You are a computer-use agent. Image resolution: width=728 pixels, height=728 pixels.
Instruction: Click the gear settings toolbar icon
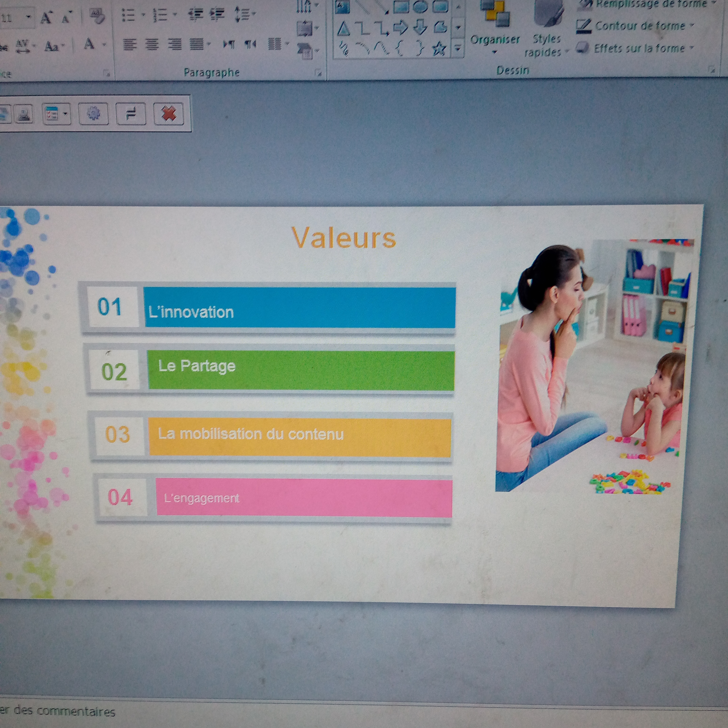click(93, 114)
